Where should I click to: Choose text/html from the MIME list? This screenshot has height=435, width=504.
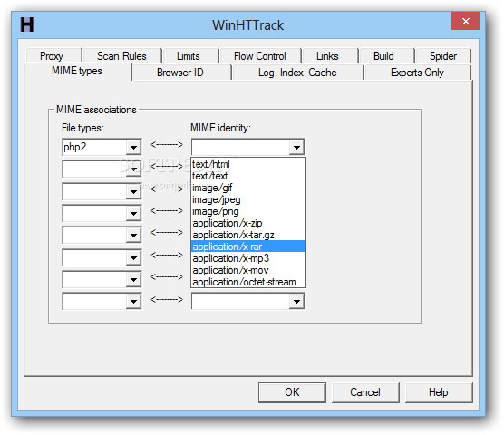pos(248,164)
